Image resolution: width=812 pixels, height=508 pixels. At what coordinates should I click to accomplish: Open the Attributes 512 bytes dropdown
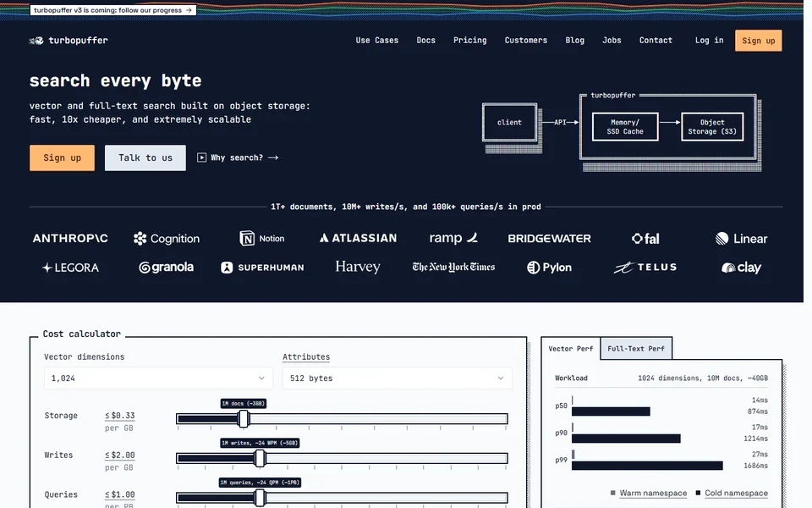click(398, 378)
